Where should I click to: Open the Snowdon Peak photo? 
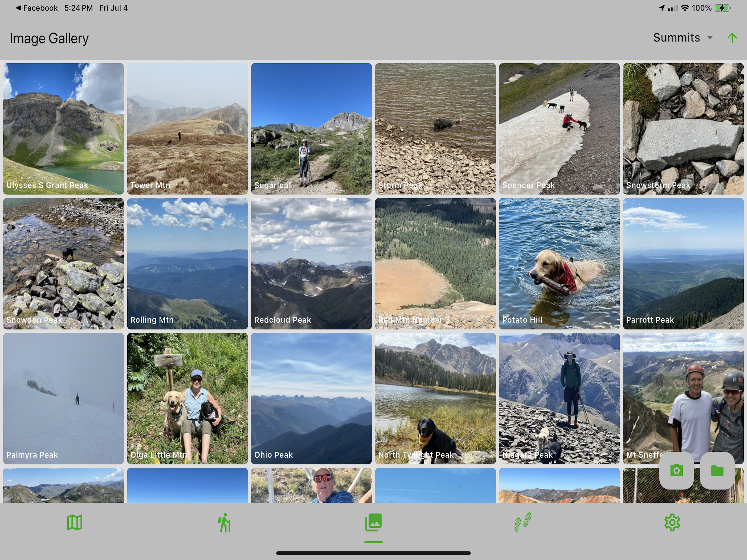click(x=64, y=264)
